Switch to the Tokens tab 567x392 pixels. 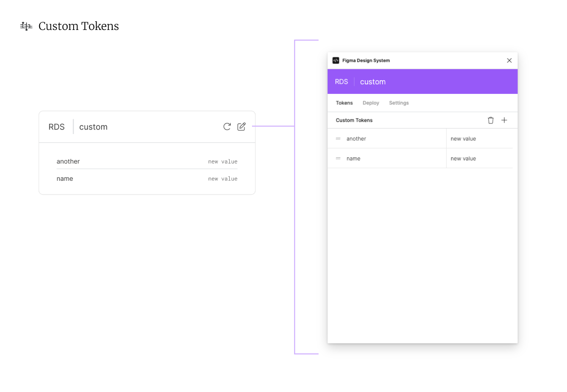344,103
